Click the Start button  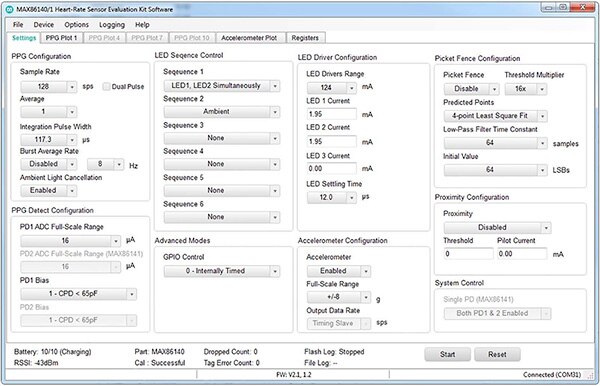[447, 354]
